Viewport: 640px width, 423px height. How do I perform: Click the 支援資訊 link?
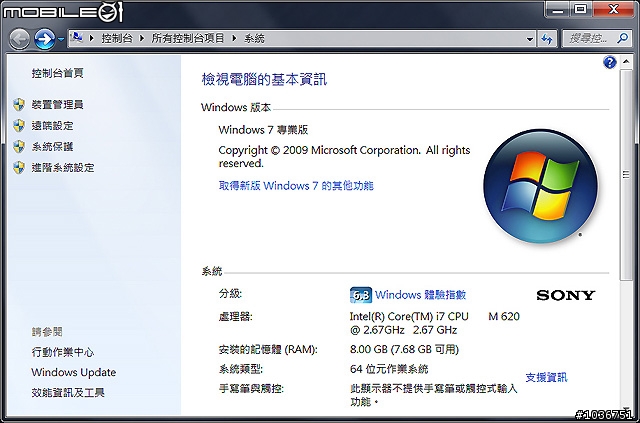547,377
